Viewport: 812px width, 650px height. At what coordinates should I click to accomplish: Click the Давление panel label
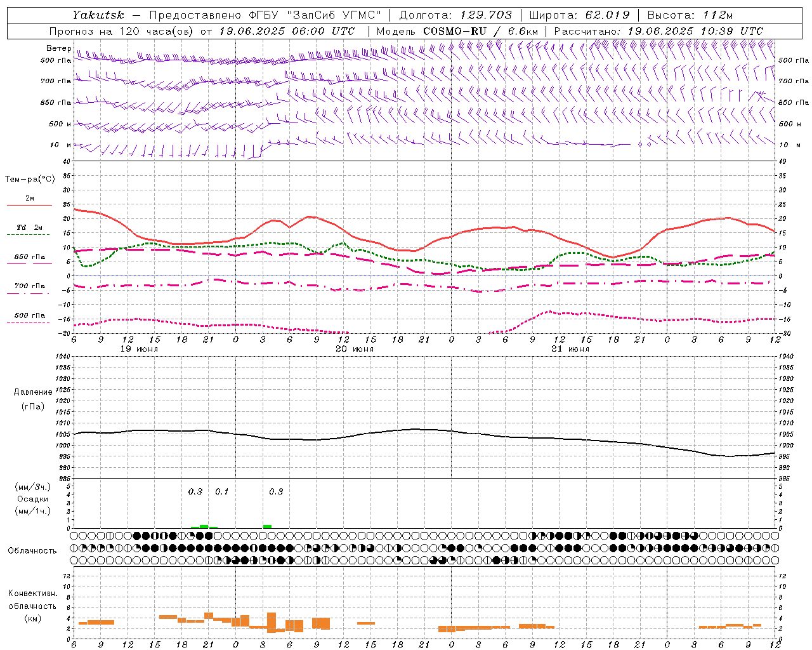tap(33, 392)
